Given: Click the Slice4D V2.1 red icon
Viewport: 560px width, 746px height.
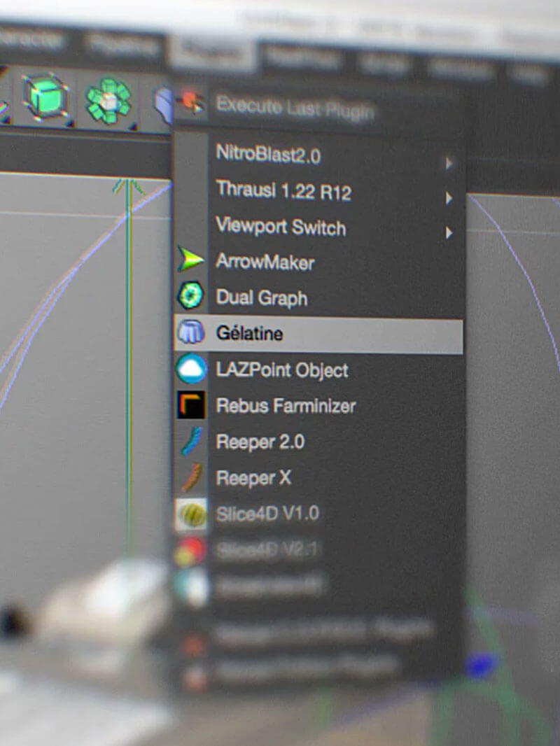Looking at the screenshot, I should click(191, 551).
